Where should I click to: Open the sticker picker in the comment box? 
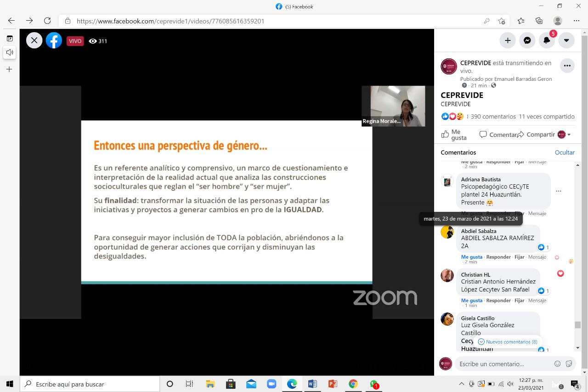[569, 364]
